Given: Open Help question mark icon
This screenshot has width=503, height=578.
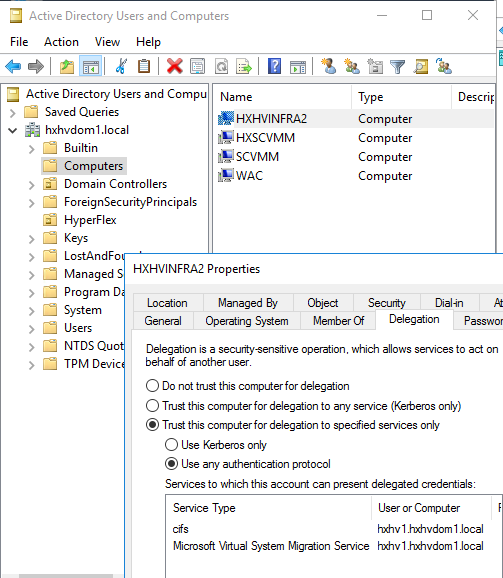Looking at the screenshot, I should (275, 67).
